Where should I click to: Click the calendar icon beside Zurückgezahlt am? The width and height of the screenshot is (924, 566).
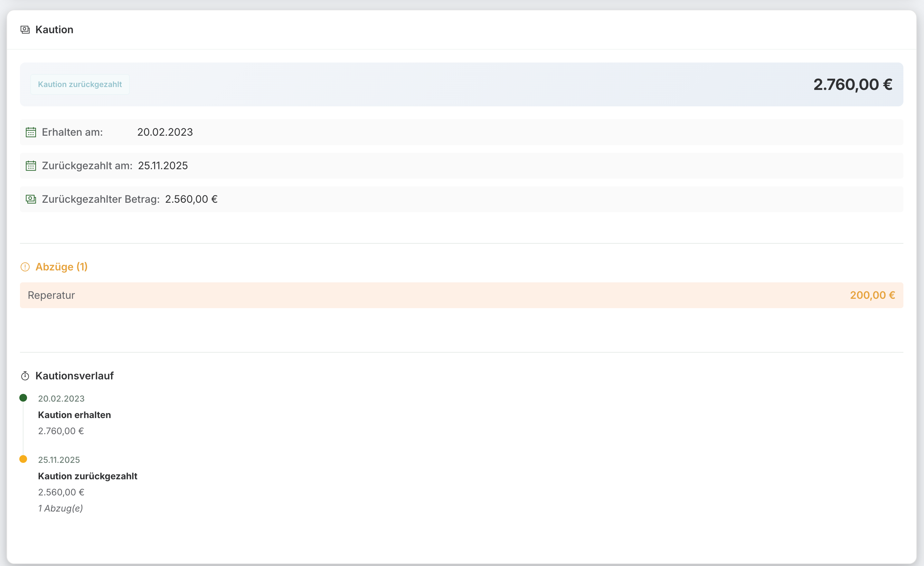pyautogui.click(x=31, y=166)
